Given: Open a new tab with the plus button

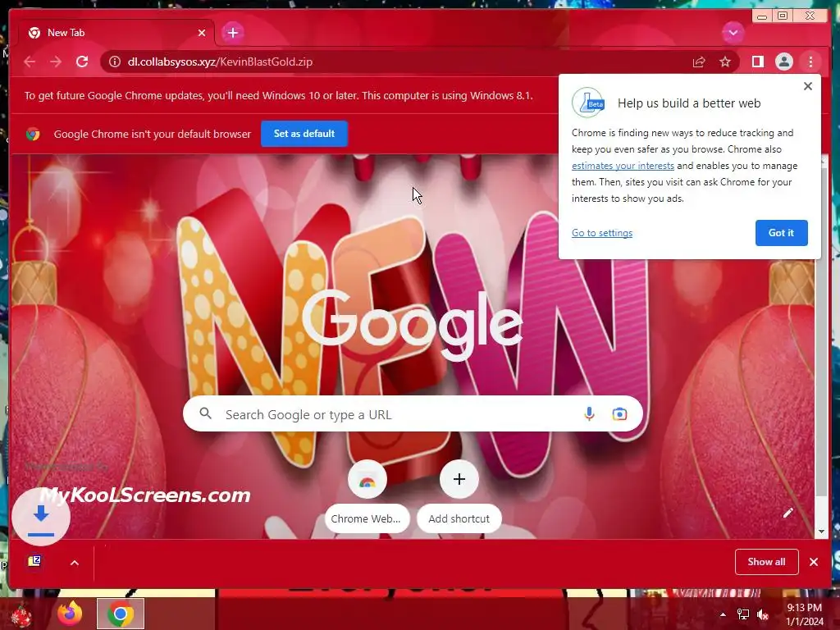Looking at the screenshot, I should click(232, 33).
